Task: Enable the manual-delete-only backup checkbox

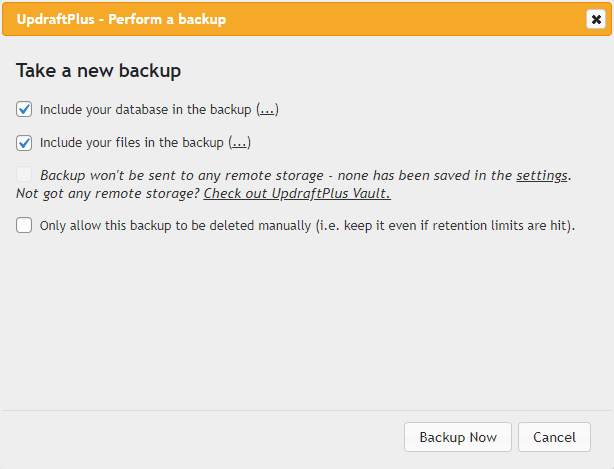Action: (25, 225)
